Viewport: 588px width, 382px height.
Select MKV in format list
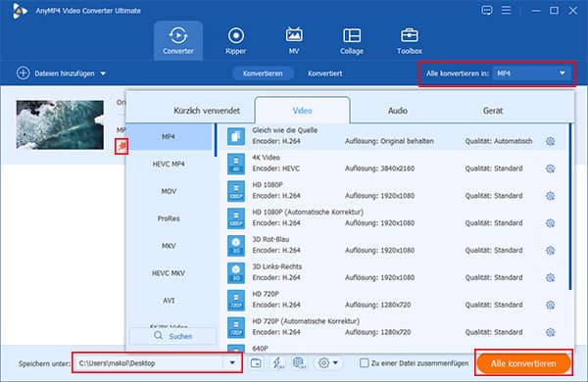169,246
